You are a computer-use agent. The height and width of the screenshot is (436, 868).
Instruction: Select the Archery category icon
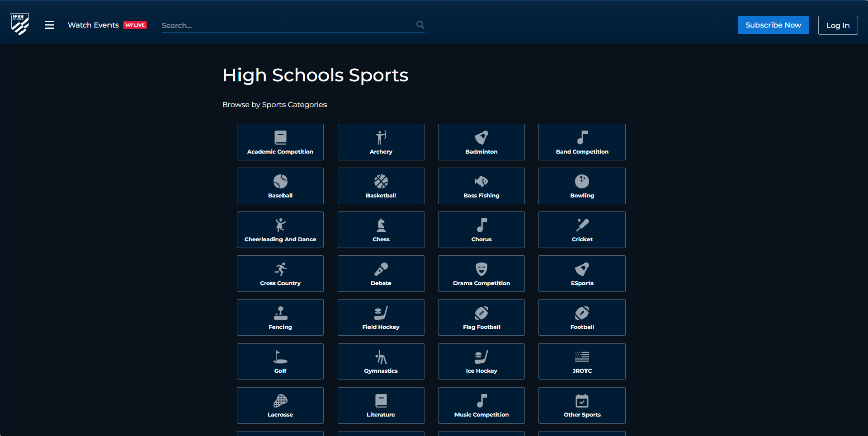point(381,137)
